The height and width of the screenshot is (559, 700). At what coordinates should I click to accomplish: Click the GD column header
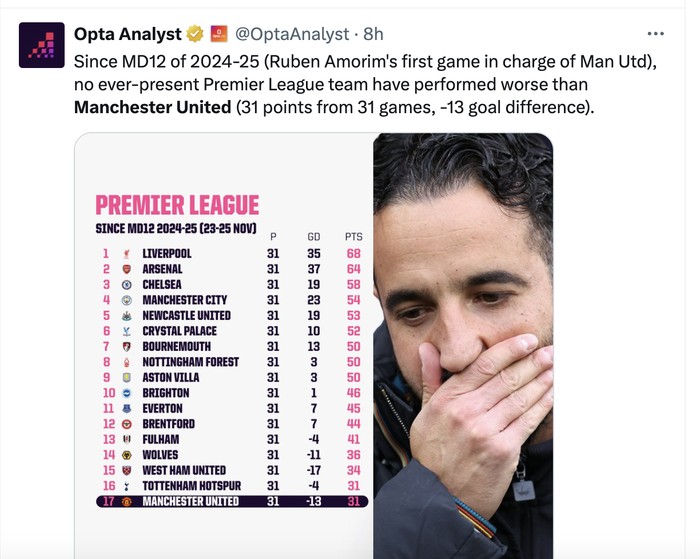tap(313, 236)
